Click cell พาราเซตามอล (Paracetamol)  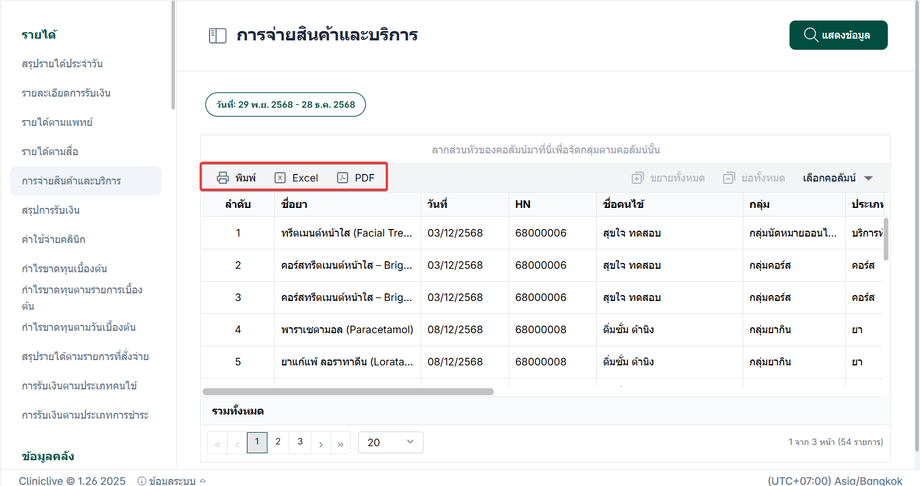click(347, 329)
